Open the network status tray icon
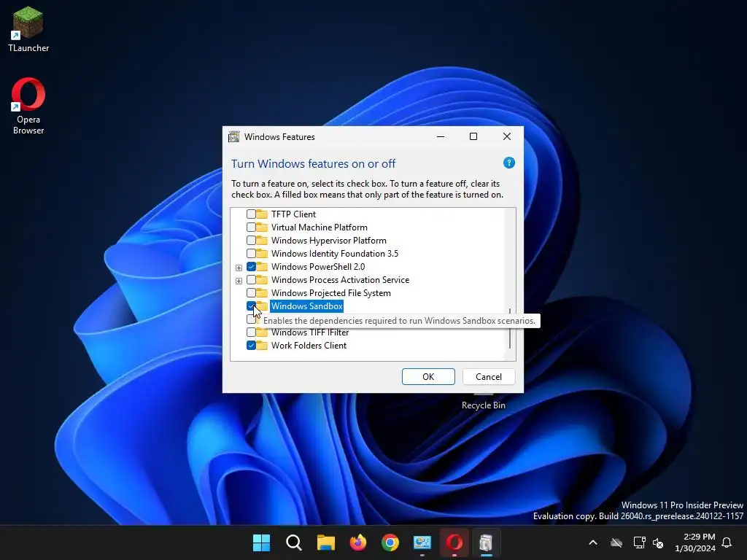Image resolution: width=747 pixels, height=560 pixels. coord(639,542)
